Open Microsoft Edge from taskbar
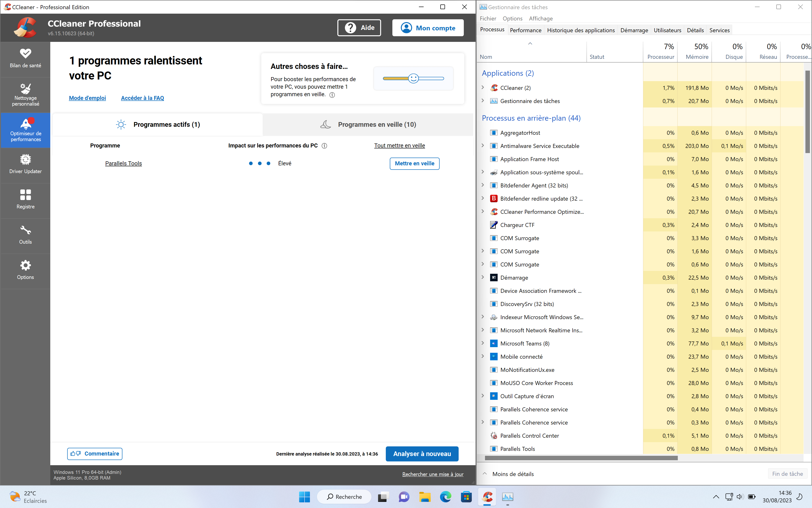The image size is (812, 508). click(x=446, y=496)
